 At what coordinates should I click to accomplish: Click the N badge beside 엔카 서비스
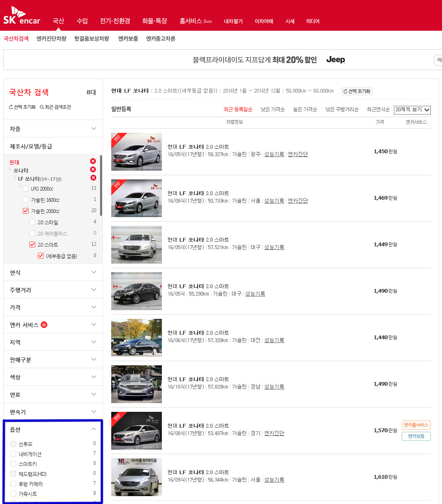click(44, 325)
